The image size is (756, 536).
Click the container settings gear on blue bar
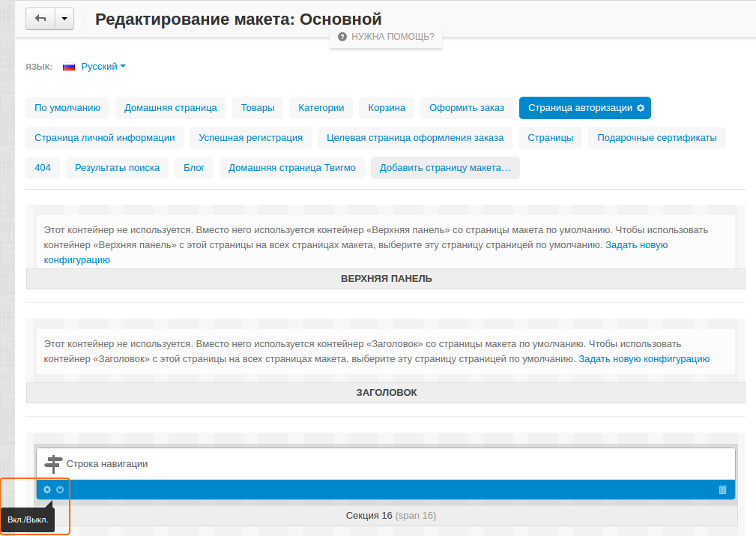pos(46,490)
